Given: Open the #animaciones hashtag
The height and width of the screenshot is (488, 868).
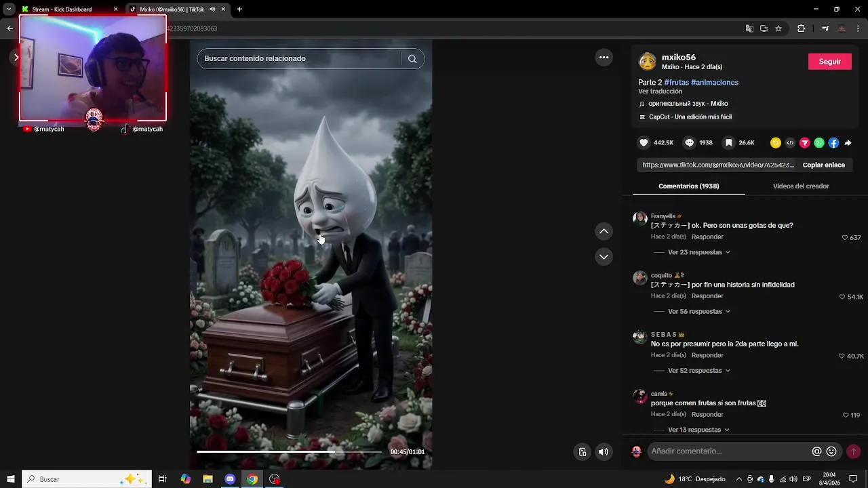Looking at the screenshot, I should pyautogui.click(x=715, y=83).
